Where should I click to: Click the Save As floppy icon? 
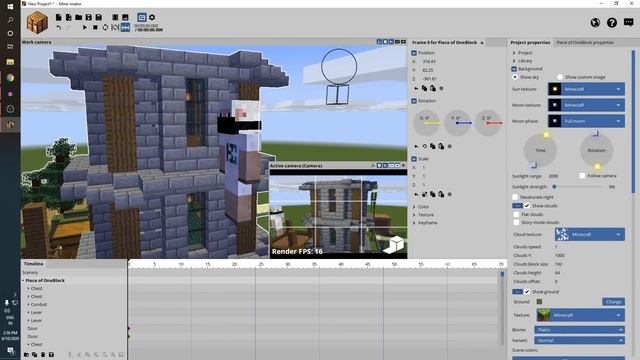(x=98, y=17)
